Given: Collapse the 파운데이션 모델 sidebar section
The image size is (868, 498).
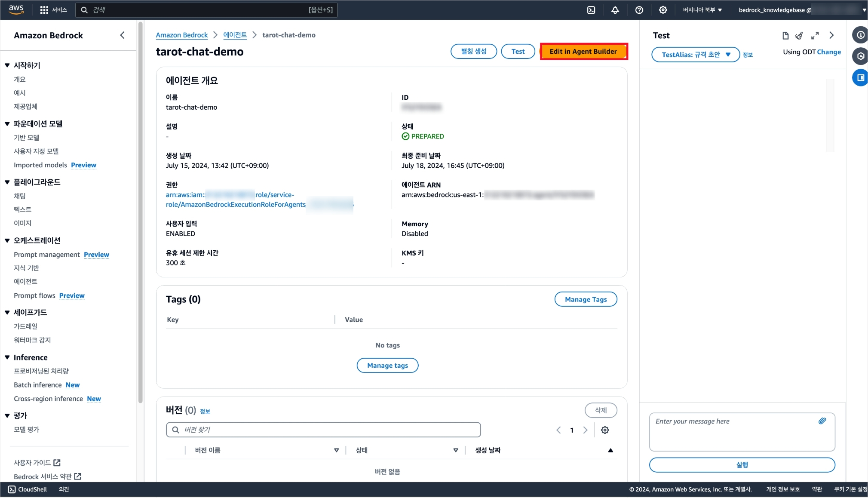Looking at the screenshot, I should click(x=7, y=124).
